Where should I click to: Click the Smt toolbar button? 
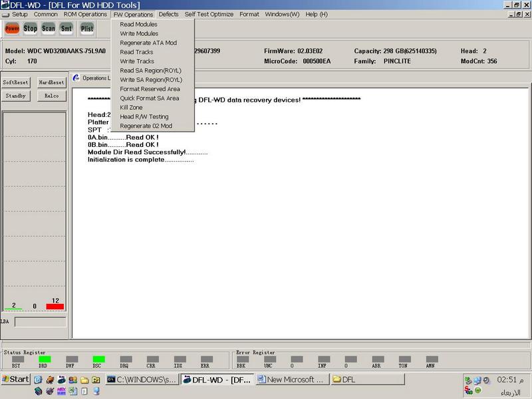point(66,29)
